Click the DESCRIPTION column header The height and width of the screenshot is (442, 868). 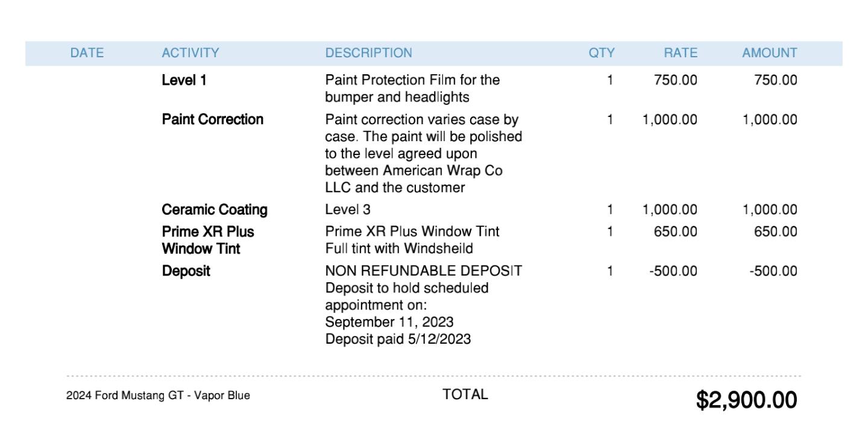[x=368, y=53]
